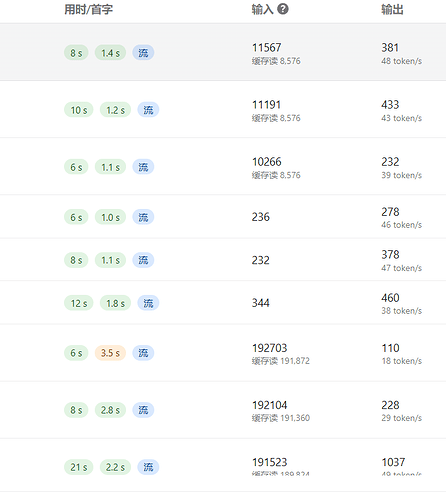
Task: Click the 流 badge in the 11567 row
Action: tap(143, 53)
